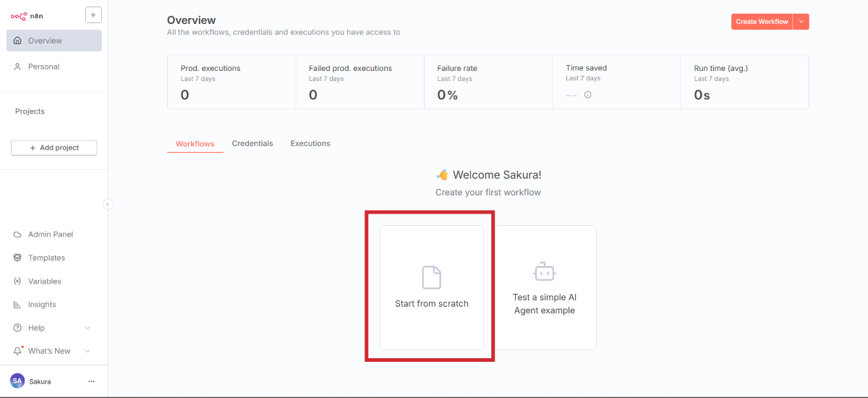The width and height of the screenshot is (868, 398).
Task: Select the Start from scratch card
Action: [431, 287]
